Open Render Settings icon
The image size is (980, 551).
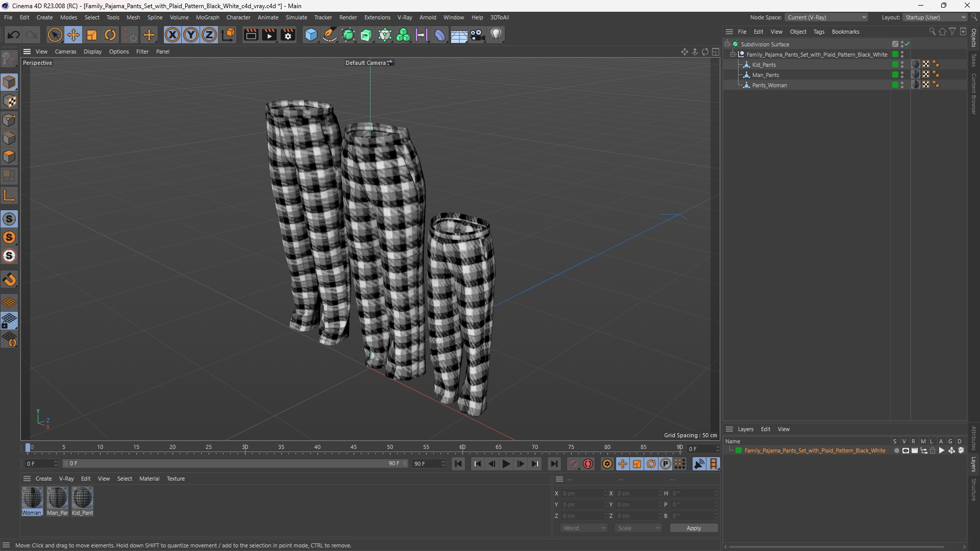point(288,35)
